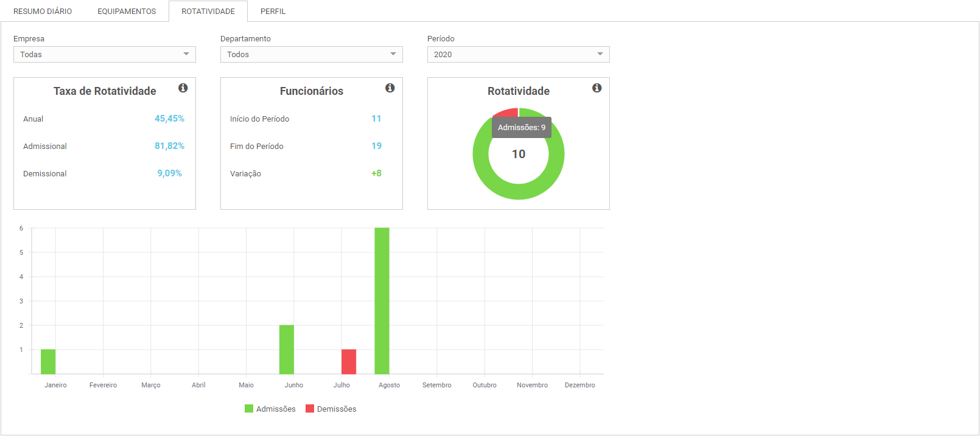Click the Junho admissions bar
980x436 pixels.
point(287,350)
